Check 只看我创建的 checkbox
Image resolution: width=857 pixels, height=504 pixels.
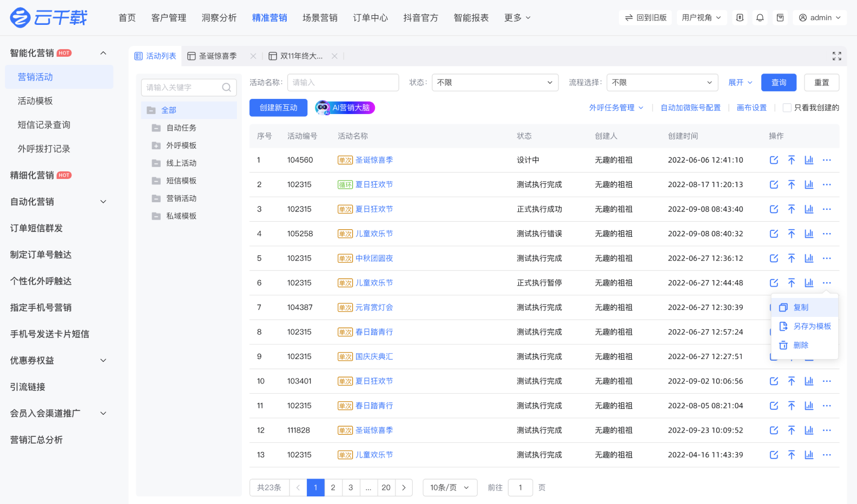(787, 108)
